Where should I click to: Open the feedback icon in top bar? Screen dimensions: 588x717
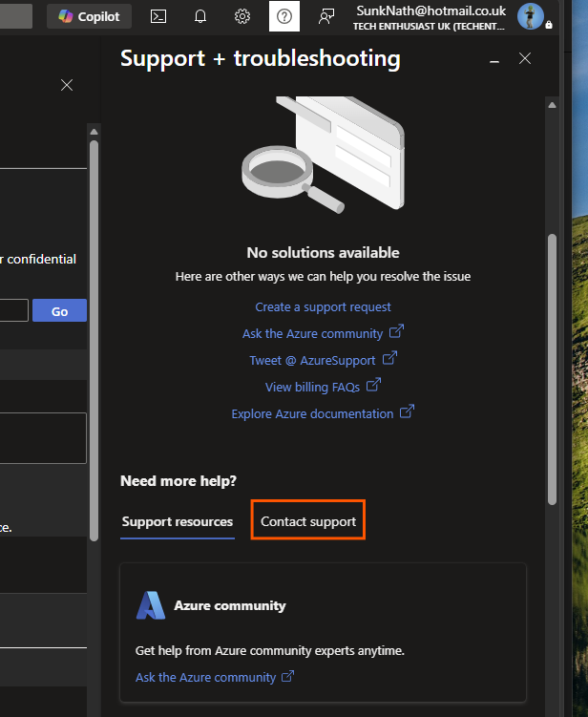tap(326, 16)
